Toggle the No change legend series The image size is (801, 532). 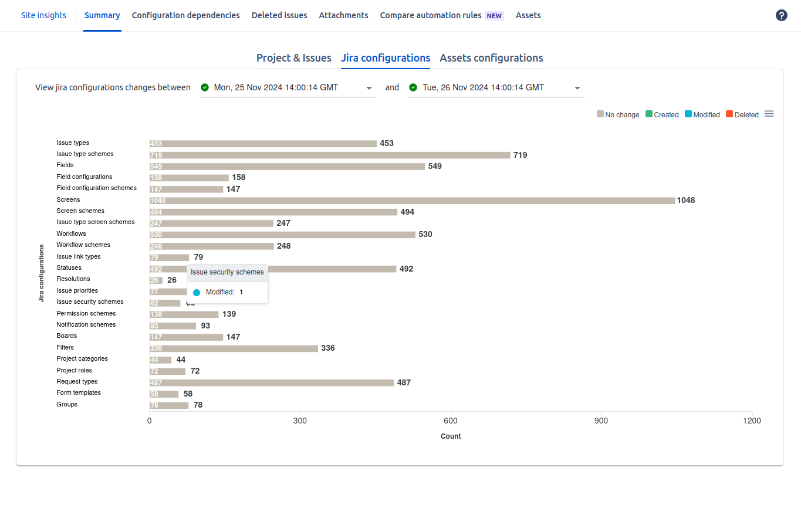click(x=618, y=114)
